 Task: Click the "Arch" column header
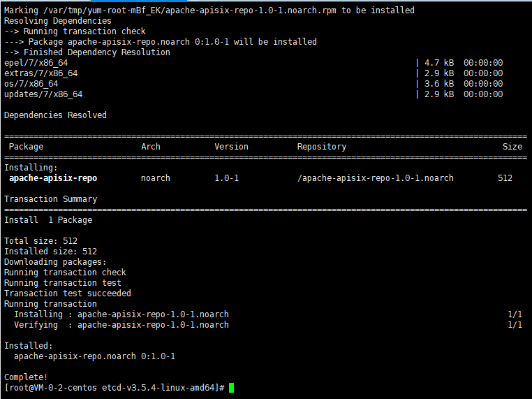(x=151, y=147)
